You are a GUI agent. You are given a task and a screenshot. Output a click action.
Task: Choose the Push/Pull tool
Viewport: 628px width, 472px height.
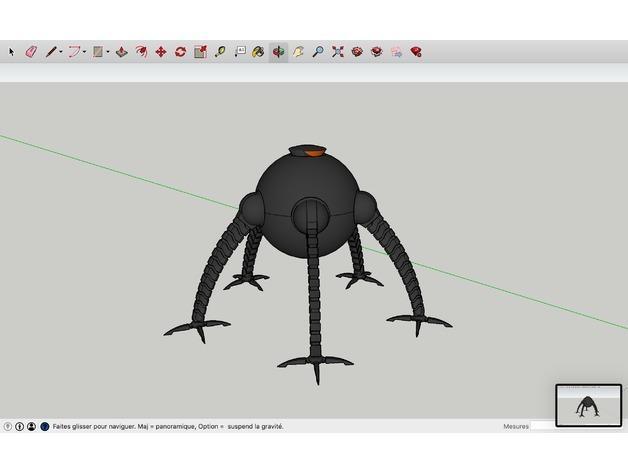(121, 51)
